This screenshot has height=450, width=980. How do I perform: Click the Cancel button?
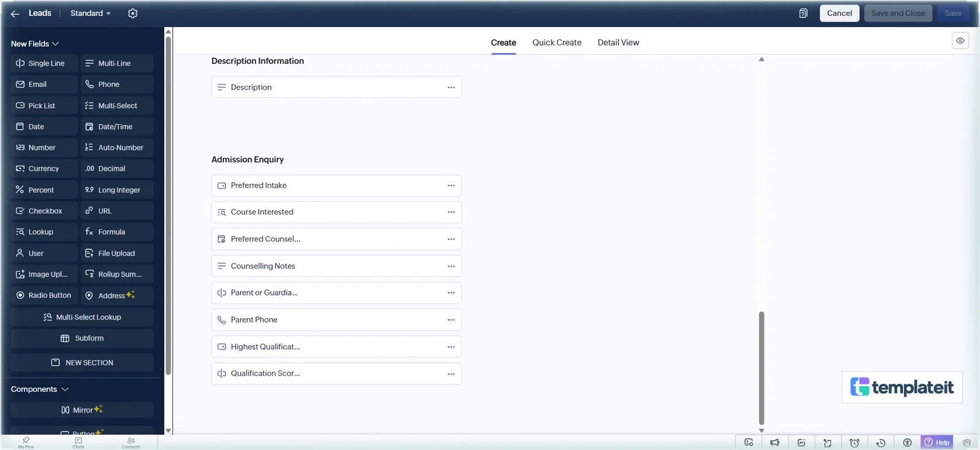pyautogui.click(x=840, y=13)
